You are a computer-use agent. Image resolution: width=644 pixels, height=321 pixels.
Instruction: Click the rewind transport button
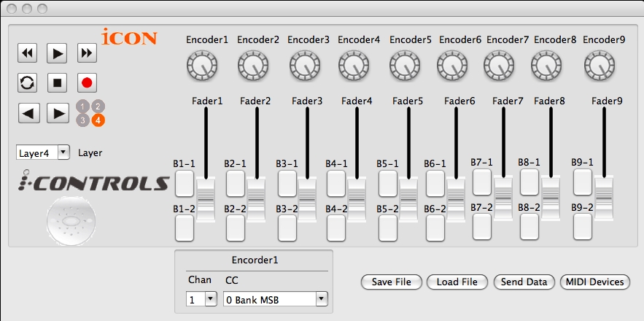(x=28, y=53)
